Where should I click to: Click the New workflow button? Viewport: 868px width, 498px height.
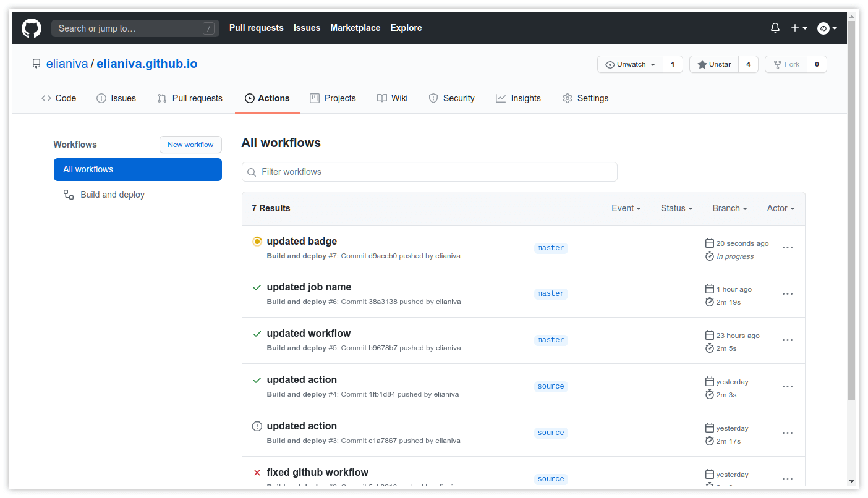point(190,145)
